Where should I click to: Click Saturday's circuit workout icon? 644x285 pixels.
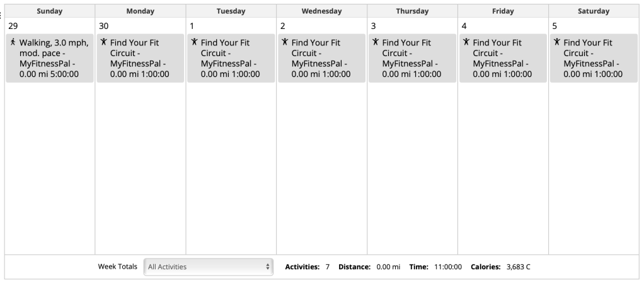[557, 43]
